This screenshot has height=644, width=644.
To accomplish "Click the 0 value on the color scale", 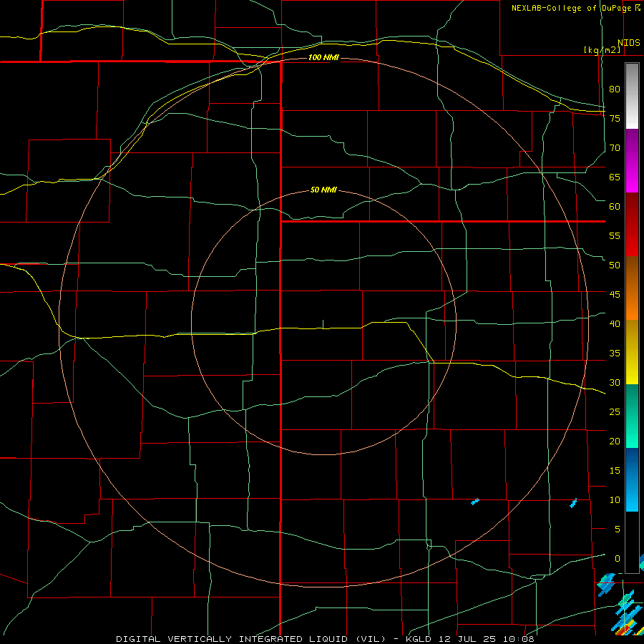I will click(x=618, y=559).
